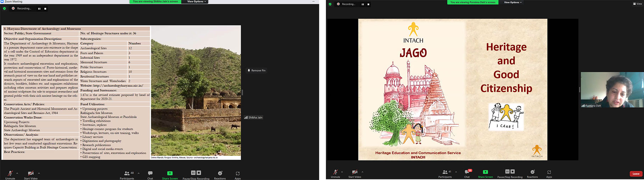644x180 pixels.
Task: Open Apps in the left Zoom window
Action: coord(238,175)
